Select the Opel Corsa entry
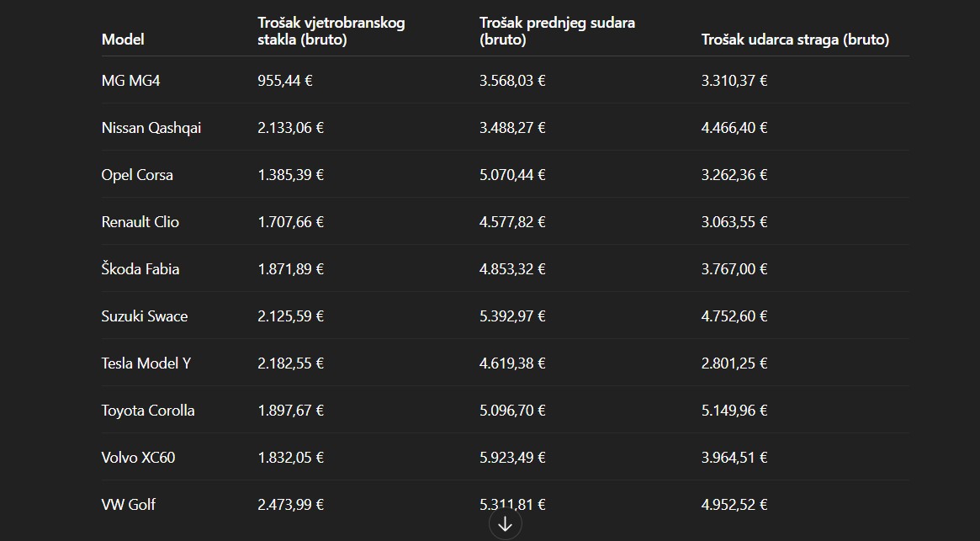The width and height of the screenshot is (980, 541). [x=137, y=174]
